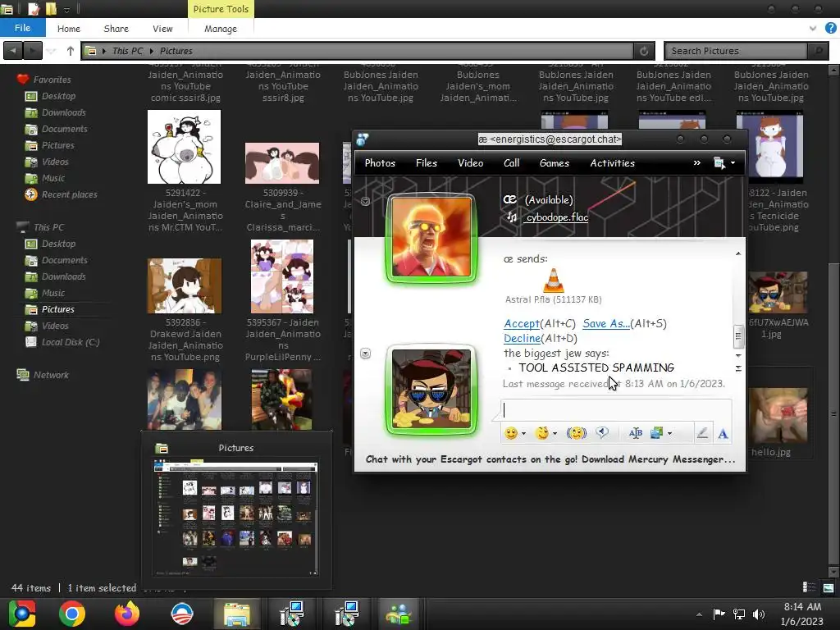Screen dimensions: 840x630
Task: Collapse the contact's display picture arrow
Action: pos(365,202)
